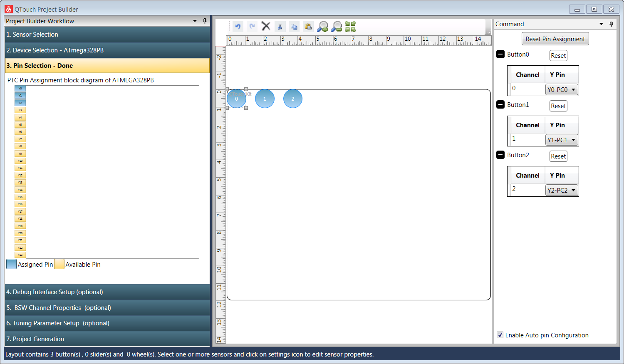The image size is (624, 364).
Task: Select button sensor 1 on the canvas
Action: 265,99
